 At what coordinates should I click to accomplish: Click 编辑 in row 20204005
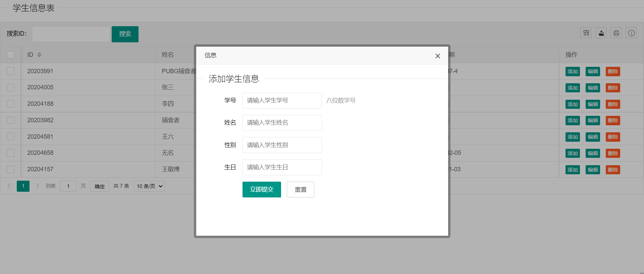pos(593,88)
